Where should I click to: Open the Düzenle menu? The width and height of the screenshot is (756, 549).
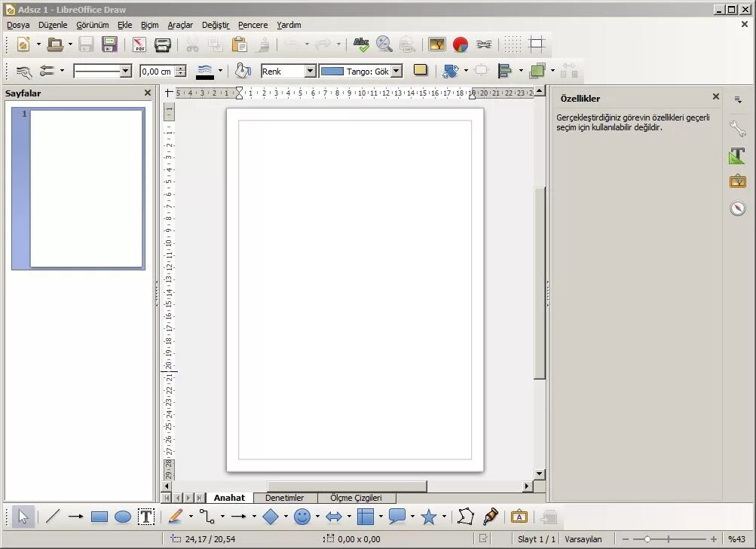(x=53, y=25)
